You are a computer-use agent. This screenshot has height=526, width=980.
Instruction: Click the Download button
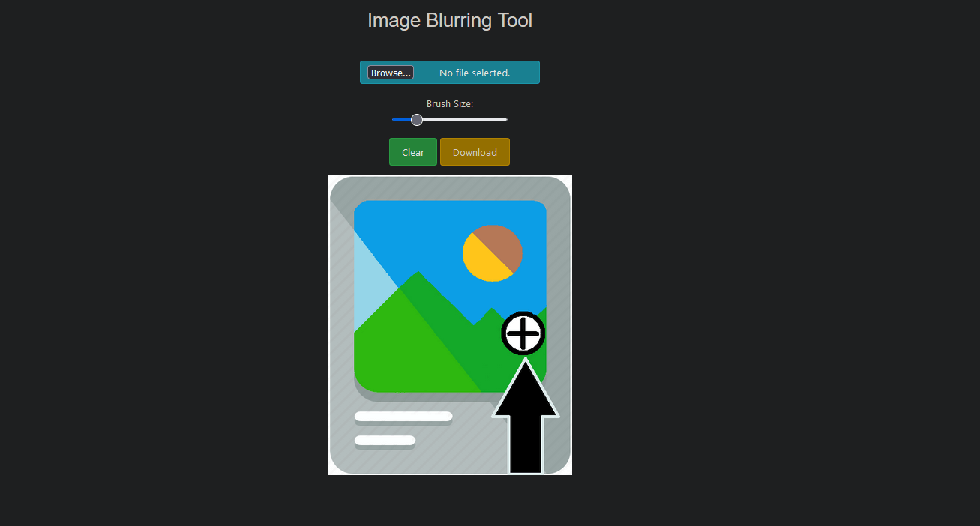pos(475,152)
